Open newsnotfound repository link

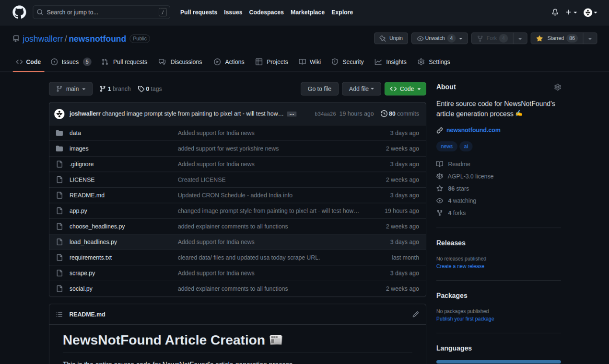click(97, 39)
